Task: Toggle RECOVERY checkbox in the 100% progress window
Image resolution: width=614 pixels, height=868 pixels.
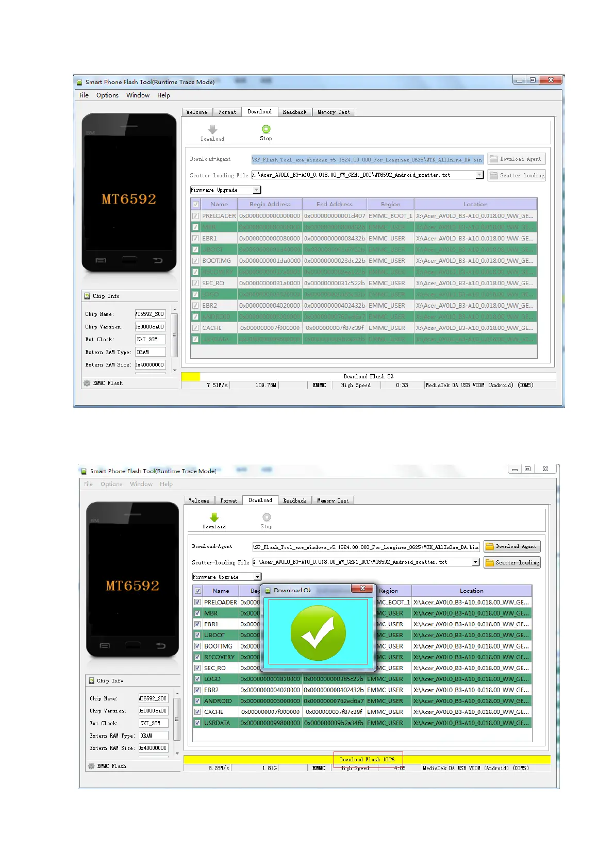Action: coord(197,657)
